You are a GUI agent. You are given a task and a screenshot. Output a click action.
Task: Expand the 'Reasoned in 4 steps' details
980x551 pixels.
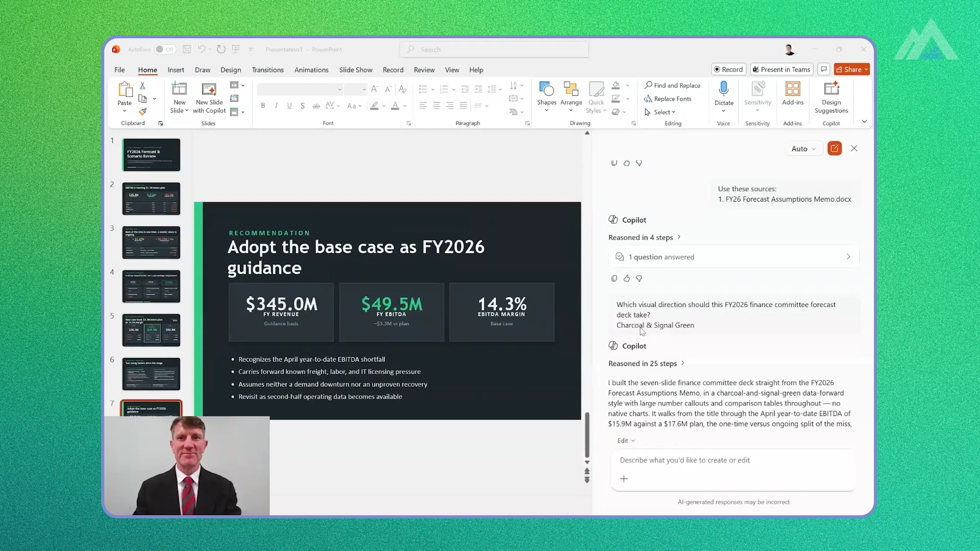pyautogui.click(x=644, y=238)
